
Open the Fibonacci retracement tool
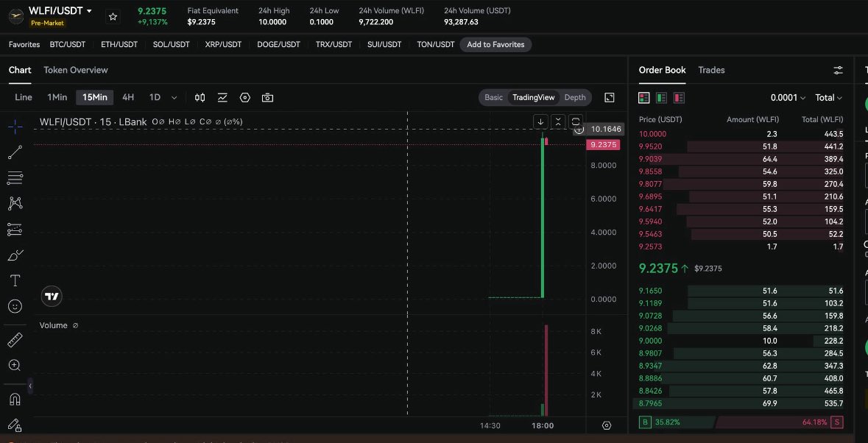point(15,178)
